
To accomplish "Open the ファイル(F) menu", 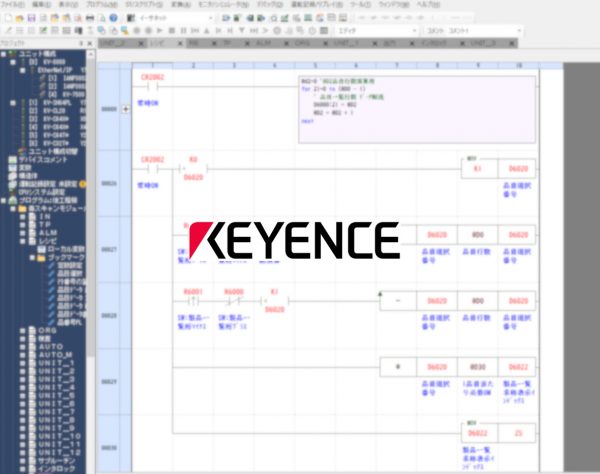I will (13, 5).
